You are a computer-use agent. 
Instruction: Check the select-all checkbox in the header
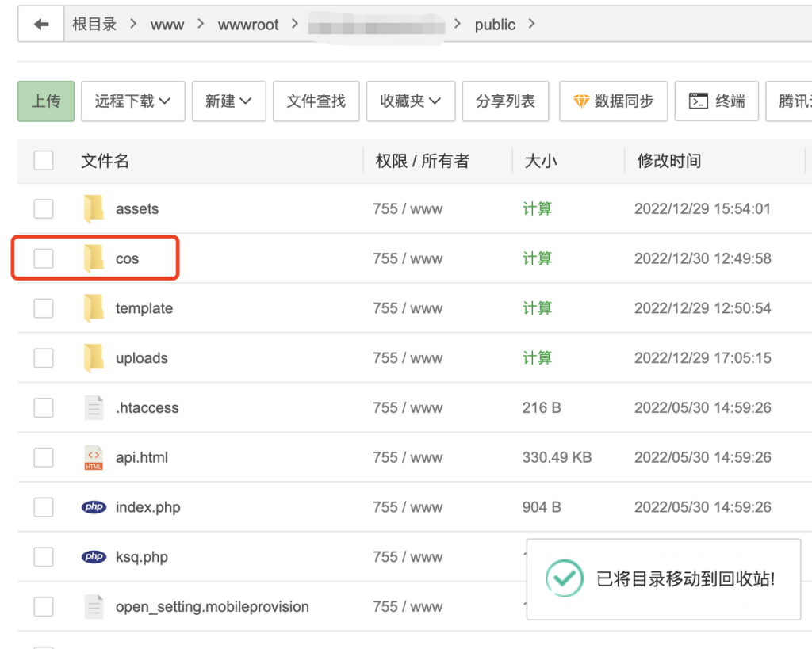click(x=44, y=160)
